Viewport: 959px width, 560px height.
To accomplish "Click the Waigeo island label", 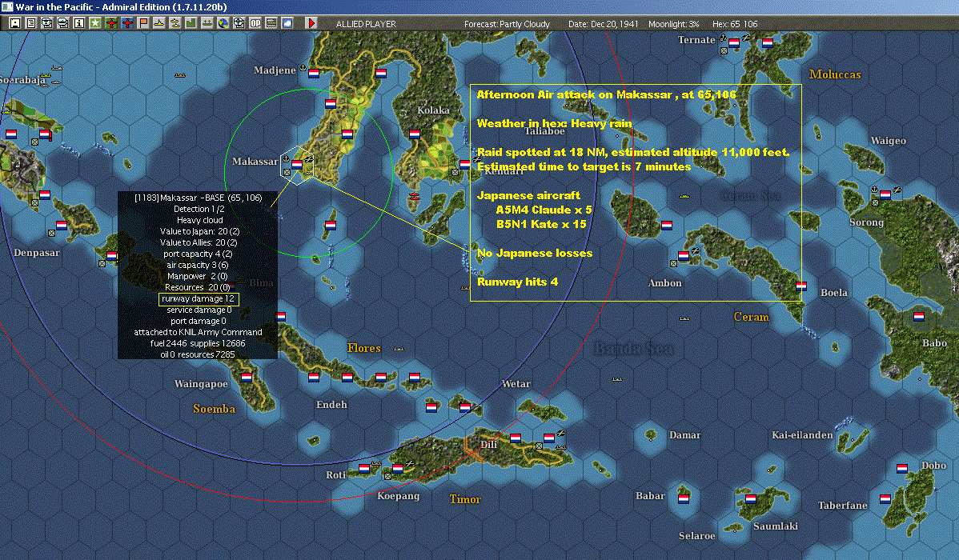I will tap(888, 142).
